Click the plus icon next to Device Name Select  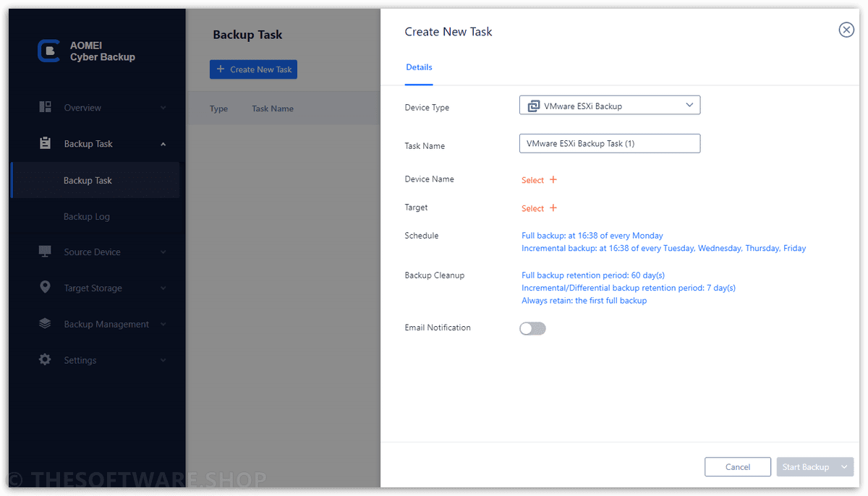click(553, 179)
